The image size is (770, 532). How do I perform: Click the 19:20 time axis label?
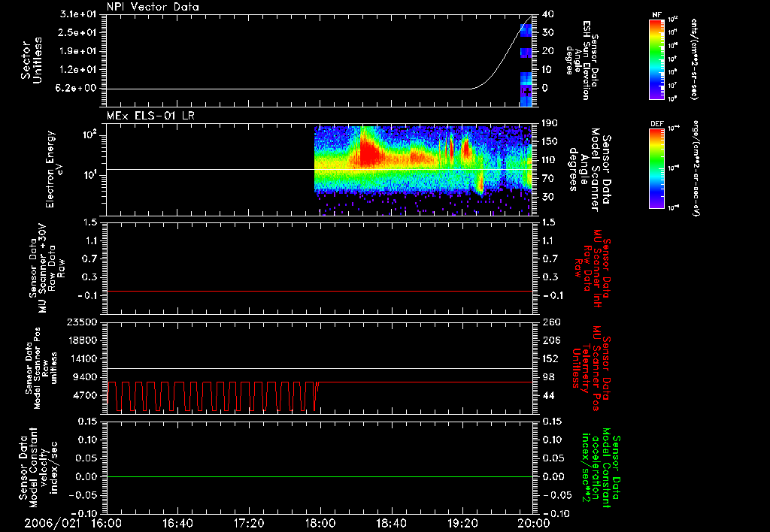(x=462, y=524)
